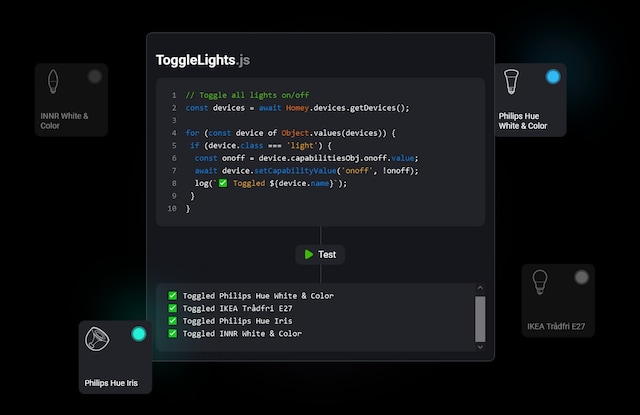This screenshot has height=415, width=640.
Task: Click the output scrollbar up arrow
Action: [480, 288]
